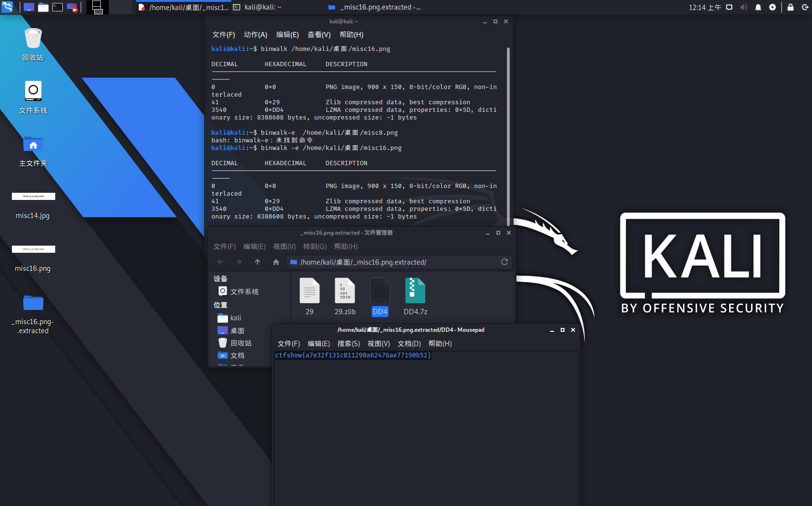Viewport: 812px width, 506px height.
Task: Go back in the file manager
Action: pyautogui.click(x=220, y=262)
